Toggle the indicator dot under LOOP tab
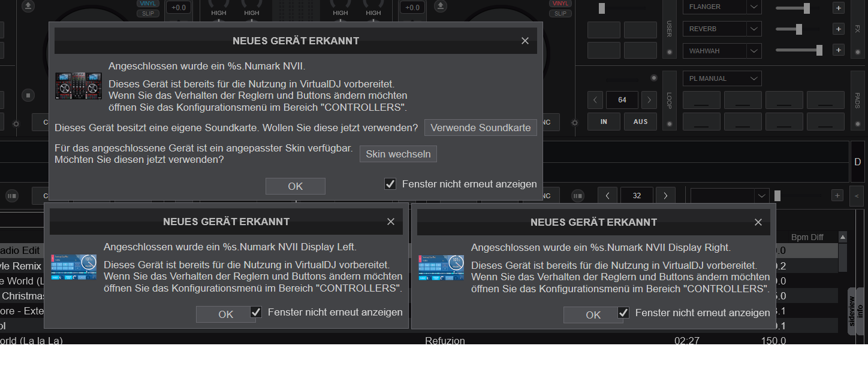Screen dimensions: 868x388 click(669, 125)
